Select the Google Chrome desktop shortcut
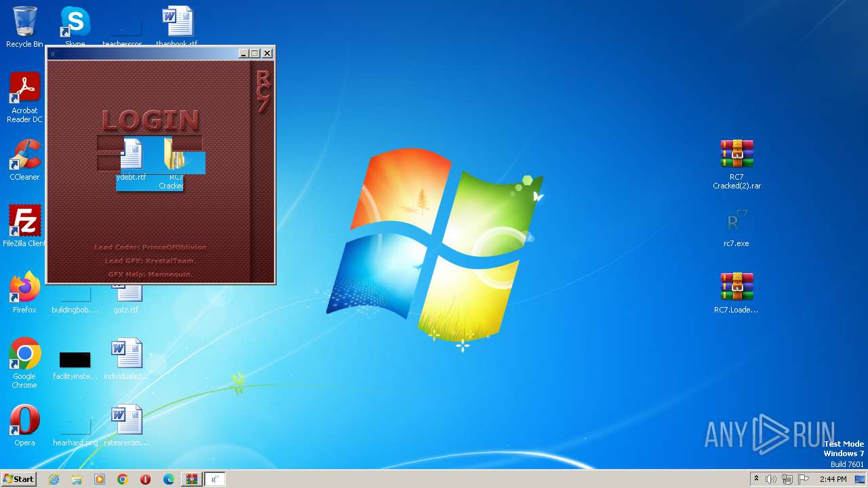Image resolution: width=868 pixels, height=488 pixels. [24, 363]
